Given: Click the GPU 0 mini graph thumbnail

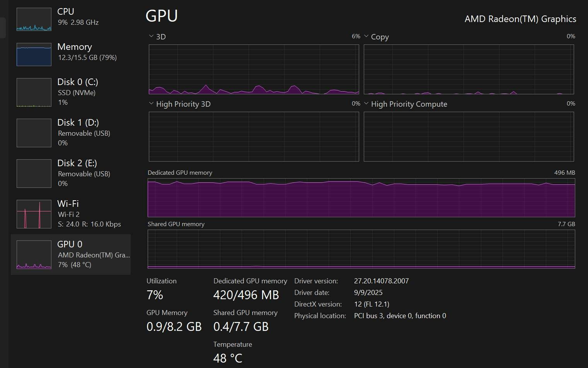Looking at the screenshot, I should click(x=34, y=255).
